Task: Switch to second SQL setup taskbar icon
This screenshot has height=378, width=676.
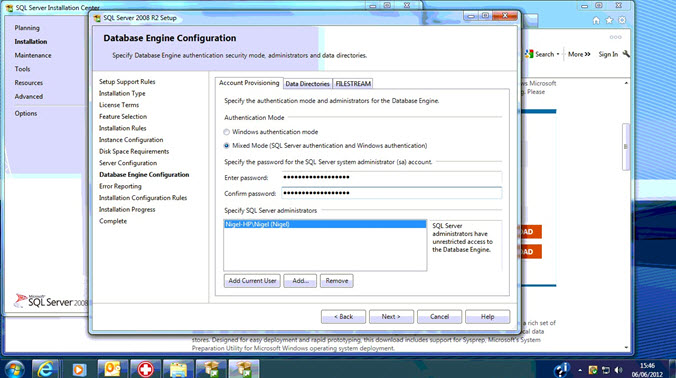Action: [244, 369]
